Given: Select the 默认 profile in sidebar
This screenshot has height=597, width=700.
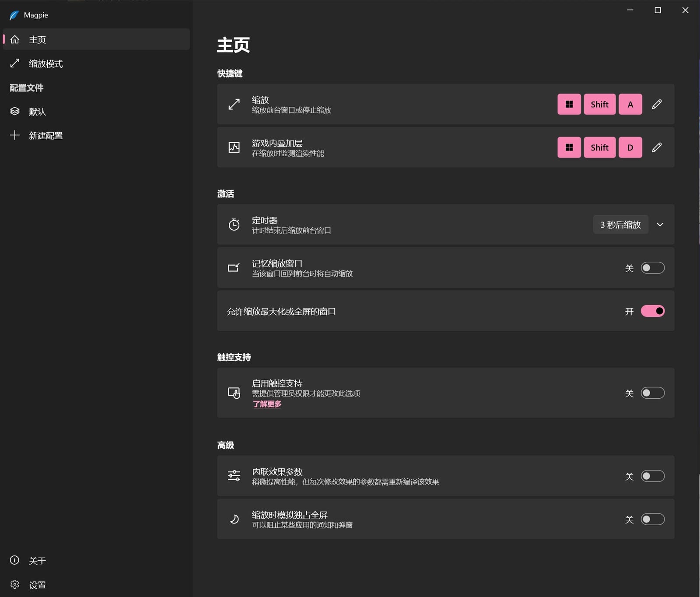Looking at the screenshot, I should point(37,112).
